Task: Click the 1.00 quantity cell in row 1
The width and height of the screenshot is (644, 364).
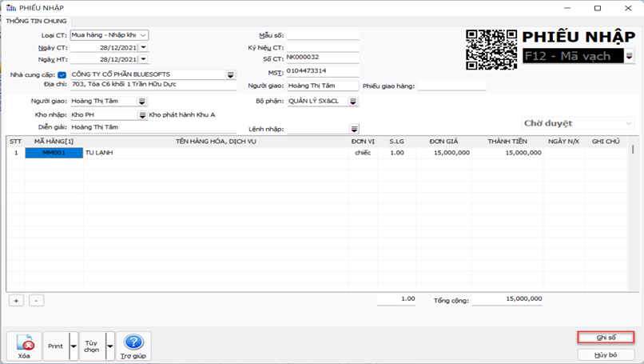Action: coord(397,153)
